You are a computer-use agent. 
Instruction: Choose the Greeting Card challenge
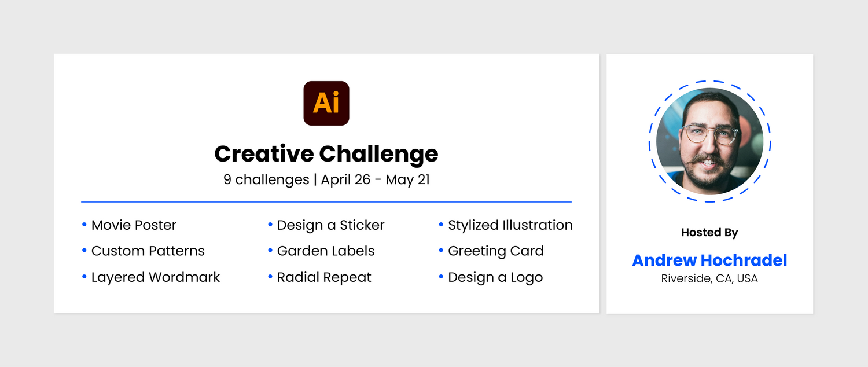(x=496, y=251)
